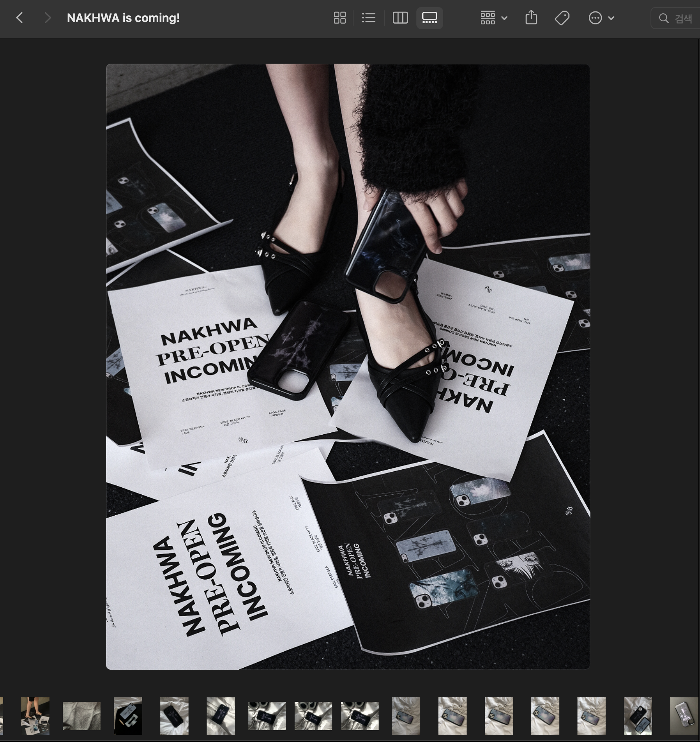
Task: Switch to list view
Action: tap(368, 18)
